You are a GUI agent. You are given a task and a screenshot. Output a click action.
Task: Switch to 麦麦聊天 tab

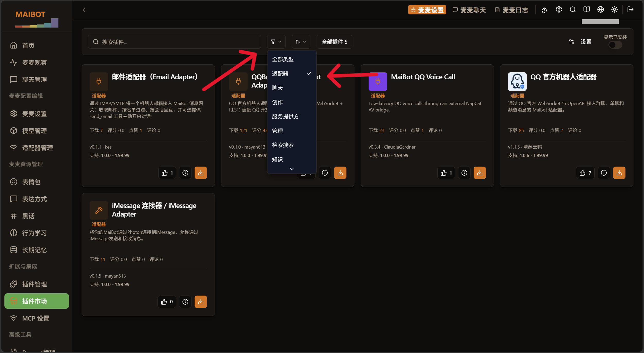469,10
